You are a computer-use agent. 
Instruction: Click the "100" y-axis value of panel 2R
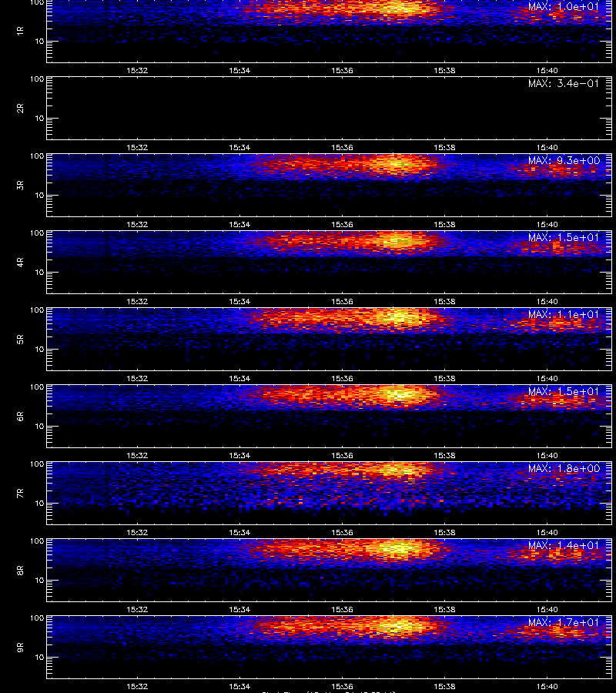pos(37,79)
